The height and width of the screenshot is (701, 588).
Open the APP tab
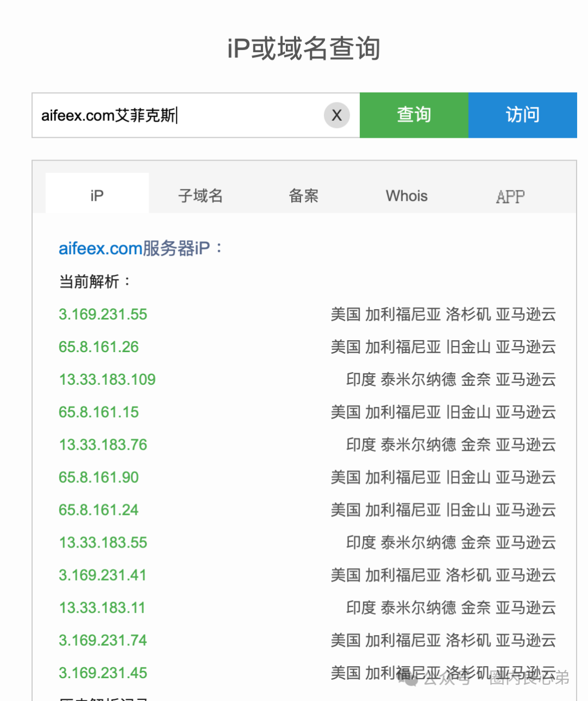510,195
